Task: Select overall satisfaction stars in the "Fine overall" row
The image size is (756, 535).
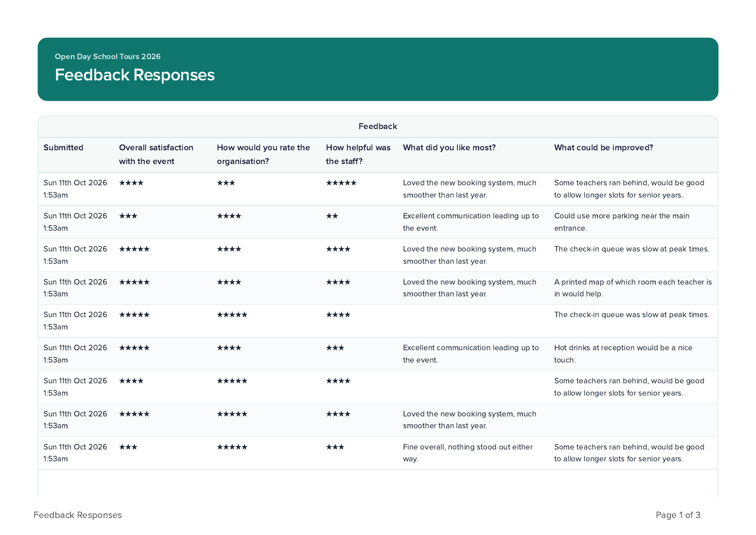Action: pos(128,447)
